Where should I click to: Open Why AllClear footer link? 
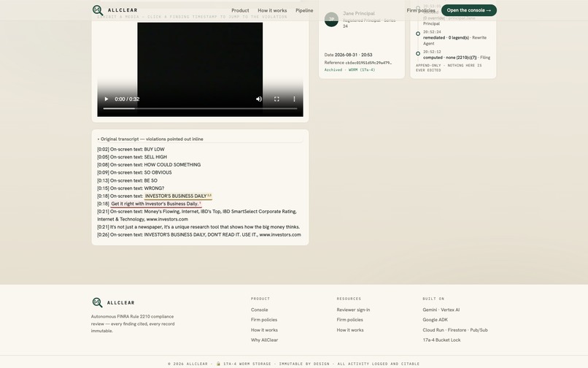(264, 340)
